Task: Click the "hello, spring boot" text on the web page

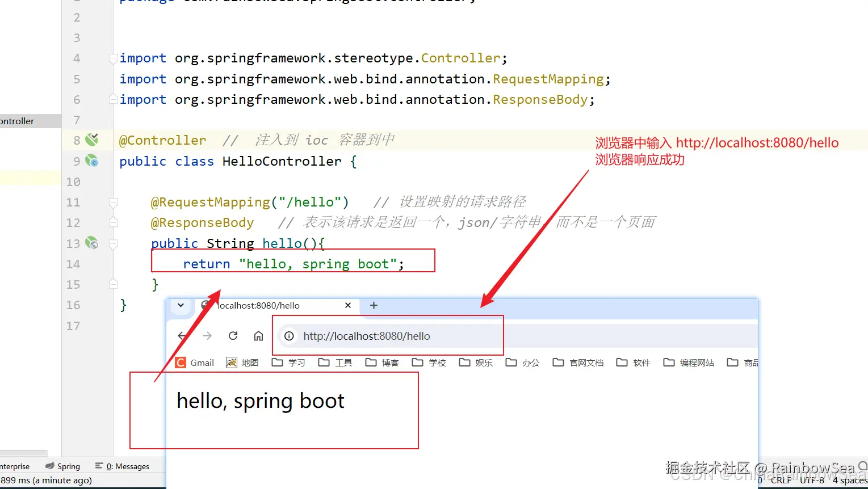Action: tap(261, 401)
